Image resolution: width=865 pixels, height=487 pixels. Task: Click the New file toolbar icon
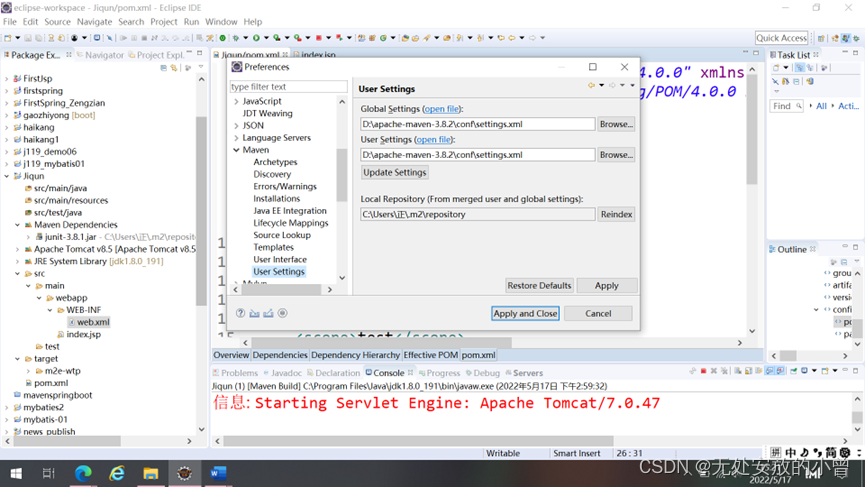(8, 38)
